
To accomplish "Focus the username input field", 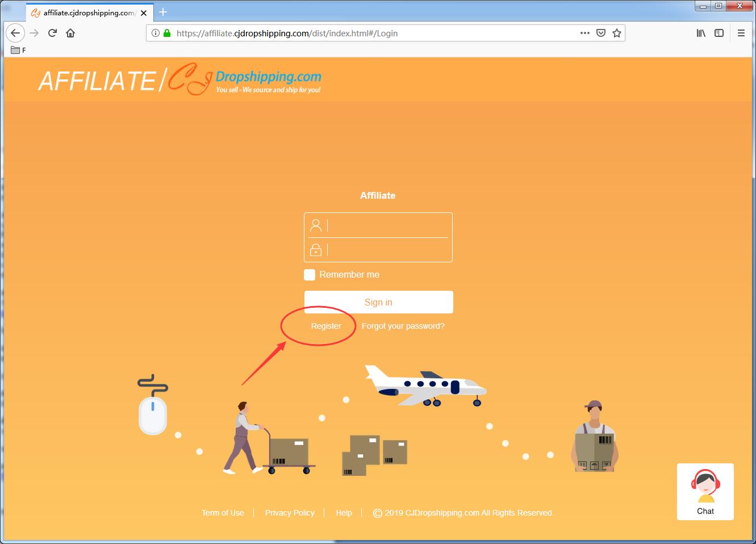I will 386,225.
